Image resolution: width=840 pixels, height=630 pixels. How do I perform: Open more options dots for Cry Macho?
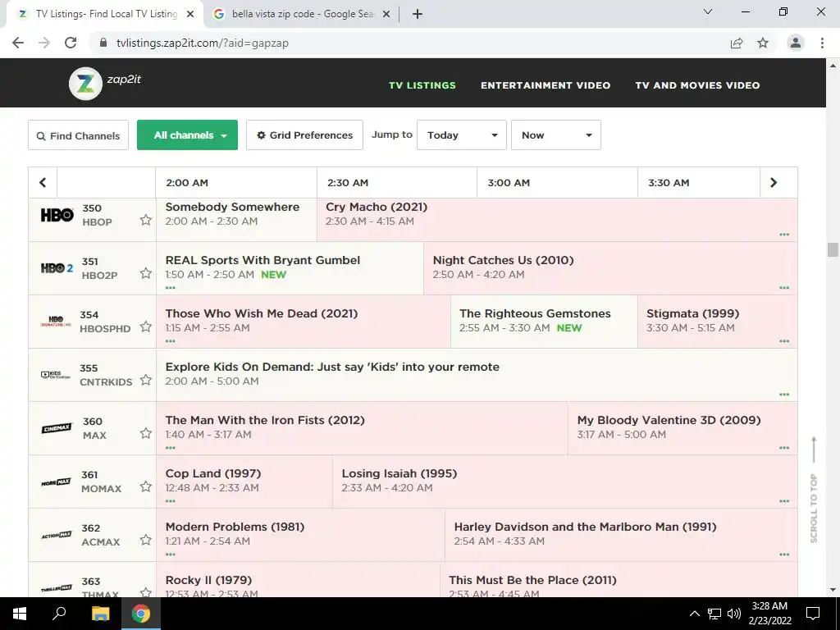pos(784,235)
